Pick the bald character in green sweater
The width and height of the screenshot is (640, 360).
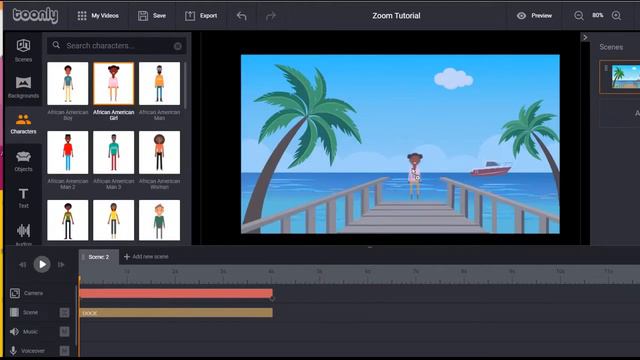click(x=159, y=220)
